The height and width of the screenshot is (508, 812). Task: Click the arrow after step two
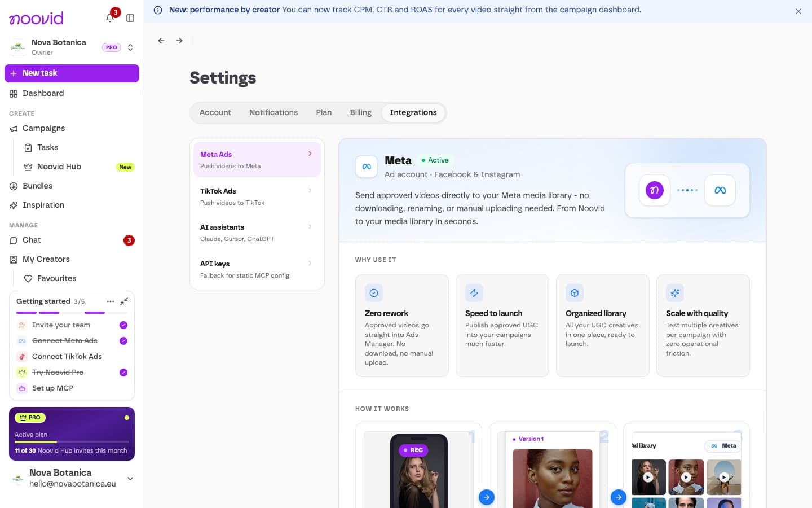pos(619,497)
